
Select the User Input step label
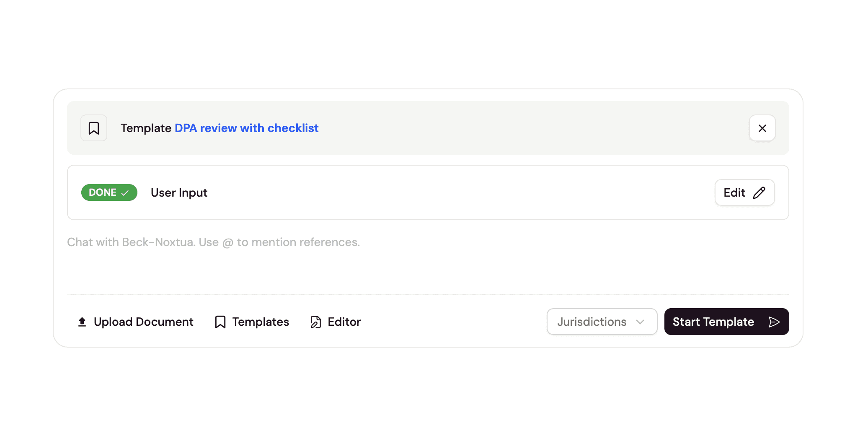(x=179, y=192)
